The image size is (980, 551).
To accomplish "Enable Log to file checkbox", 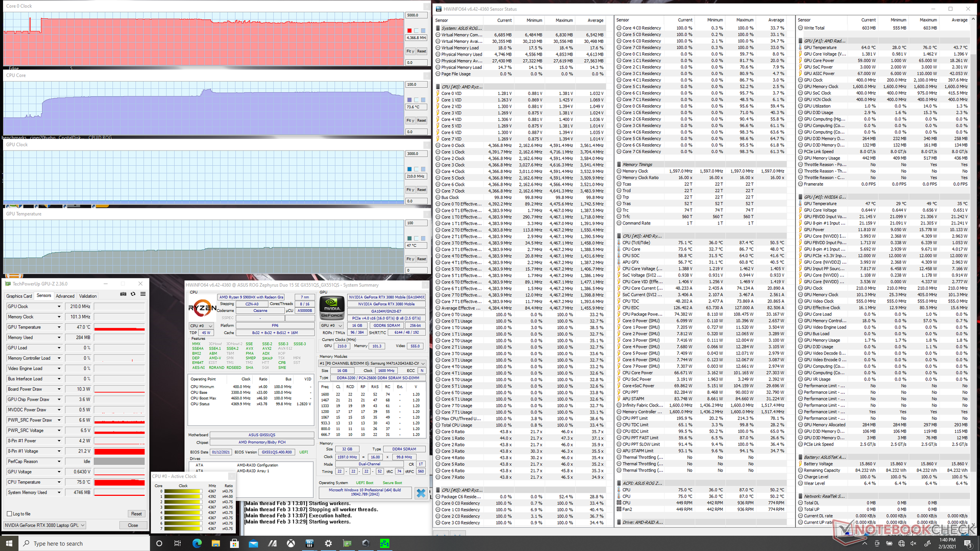I will (9, 514).
